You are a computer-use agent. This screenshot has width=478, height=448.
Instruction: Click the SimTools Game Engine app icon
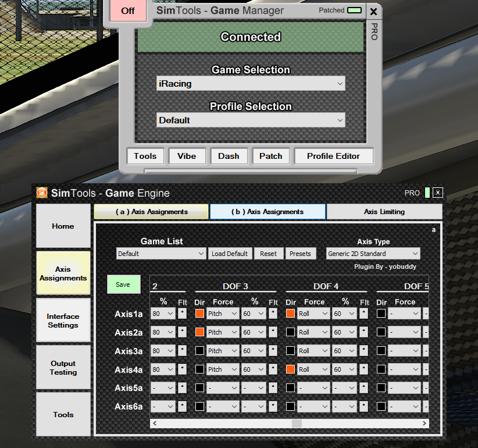42,193
